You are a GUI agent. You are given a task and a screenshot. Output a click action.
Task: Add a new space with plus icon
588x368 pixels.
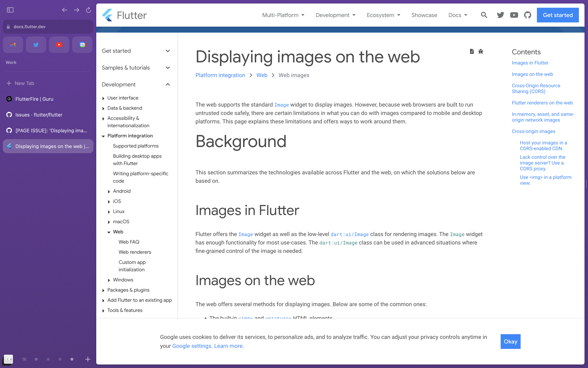(x=88, y=359)
